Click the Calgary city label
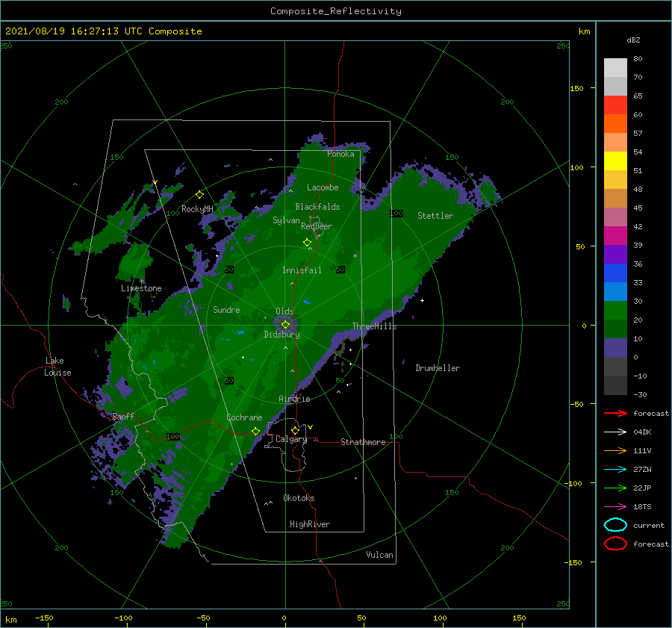This screenshot has height=628, width=672. click(291, 439)
